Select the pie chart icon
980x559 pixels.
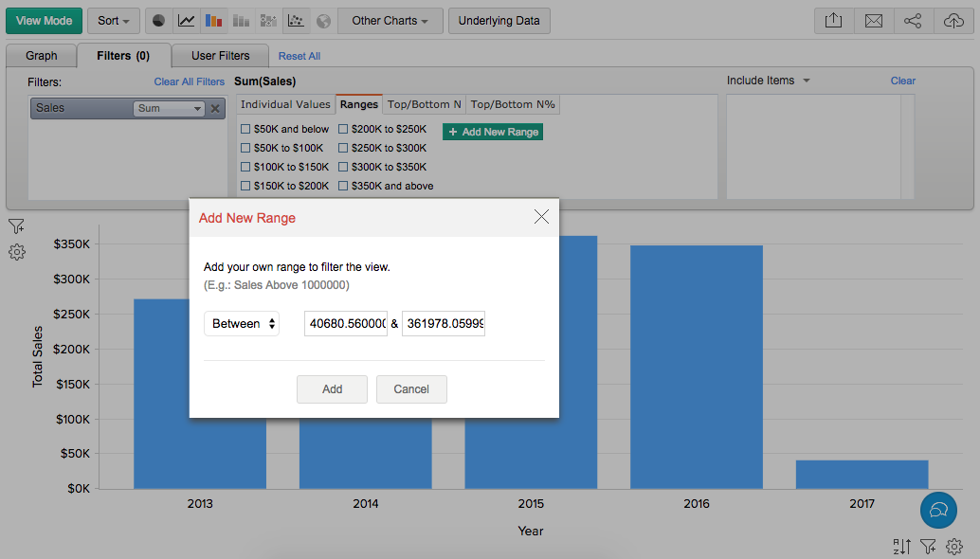click(158, 21)
